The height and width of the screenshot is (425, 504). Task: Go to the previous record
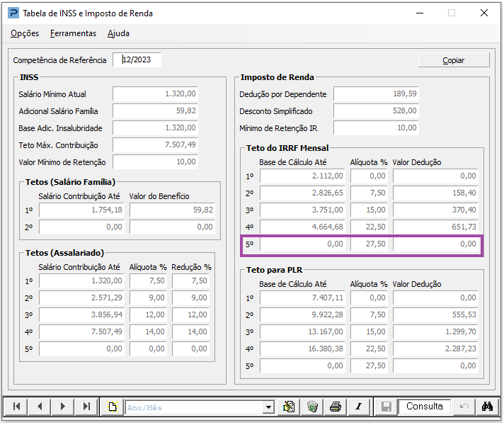[40, 407]
